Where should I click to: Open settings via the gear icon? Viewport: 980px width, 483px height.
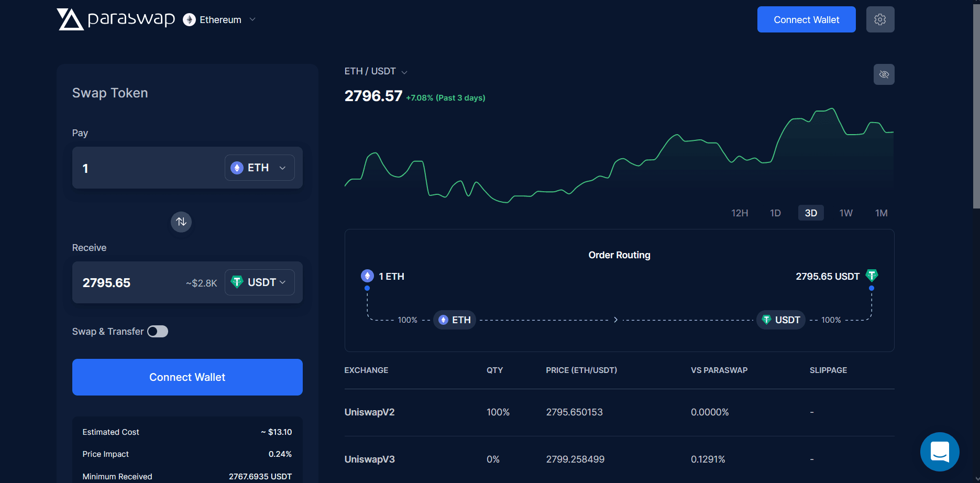[x=880, y=19]
